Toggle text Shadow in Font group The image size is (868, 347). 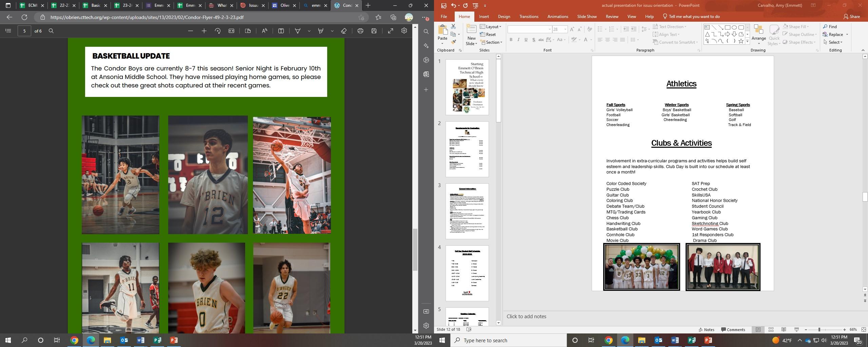(x=533, y=40)
